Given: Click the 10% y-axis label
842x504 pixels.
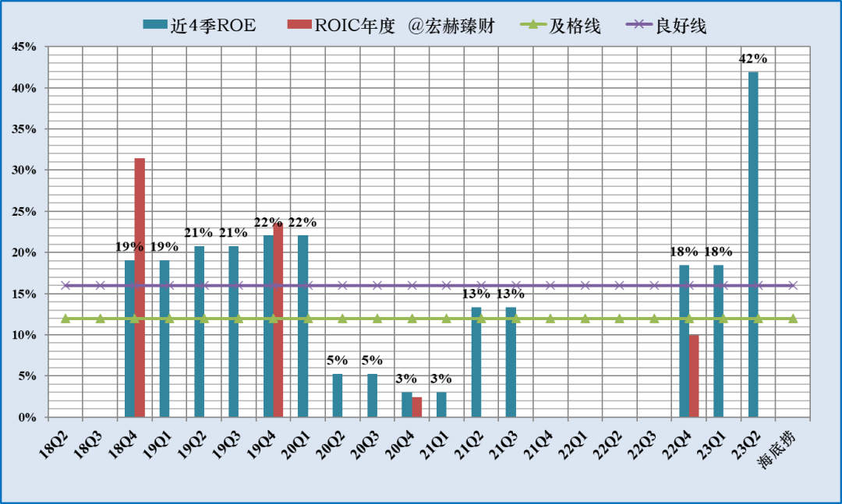Looking at the screenshot, I should tap(24, 335).
